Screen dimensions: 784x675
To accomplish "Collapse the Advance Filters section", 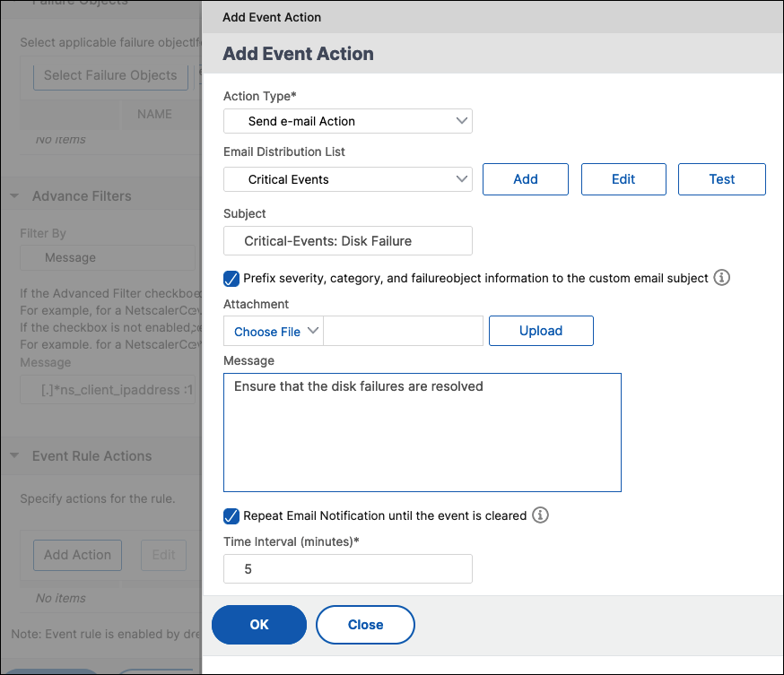I will coord(14,195).
